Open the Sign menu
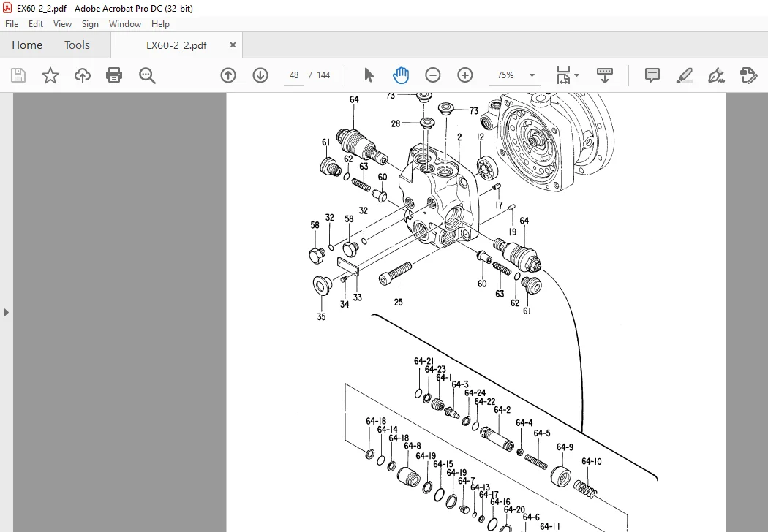The image size is (768, 532). click(90, 24)
